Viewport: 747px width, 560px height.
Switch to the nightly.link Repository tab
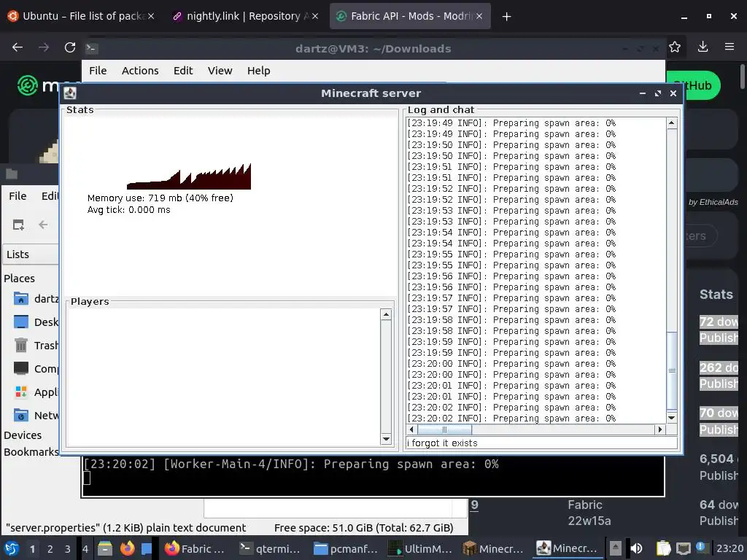coord(245,16)
